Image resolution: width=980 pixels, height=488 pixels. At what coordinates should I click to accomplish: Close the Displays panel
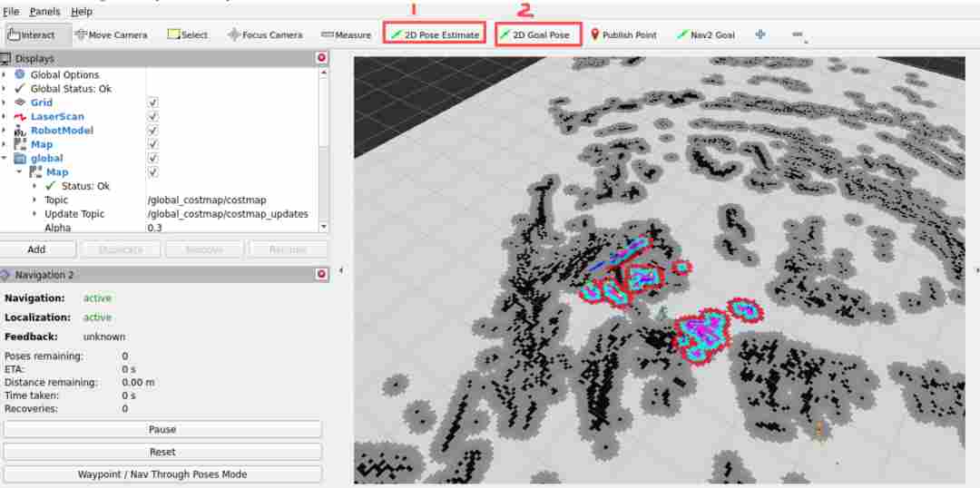(322, 58)
